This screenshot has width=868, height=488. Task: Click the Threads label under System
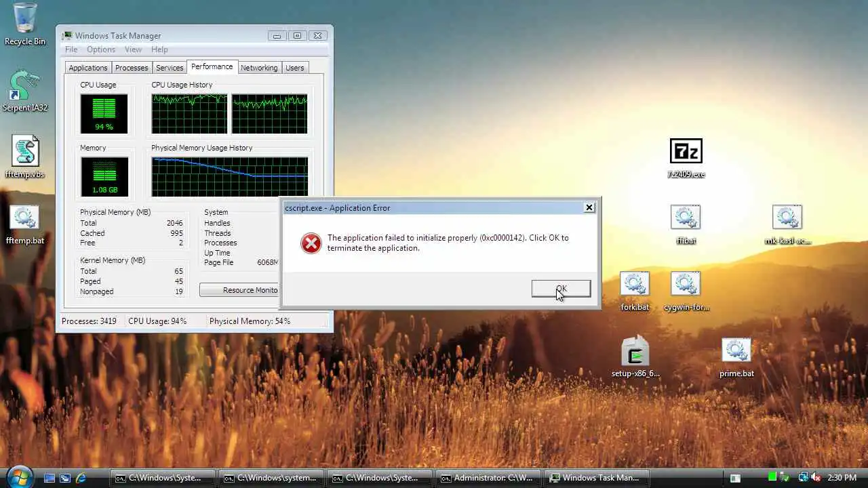coord(217,233)
